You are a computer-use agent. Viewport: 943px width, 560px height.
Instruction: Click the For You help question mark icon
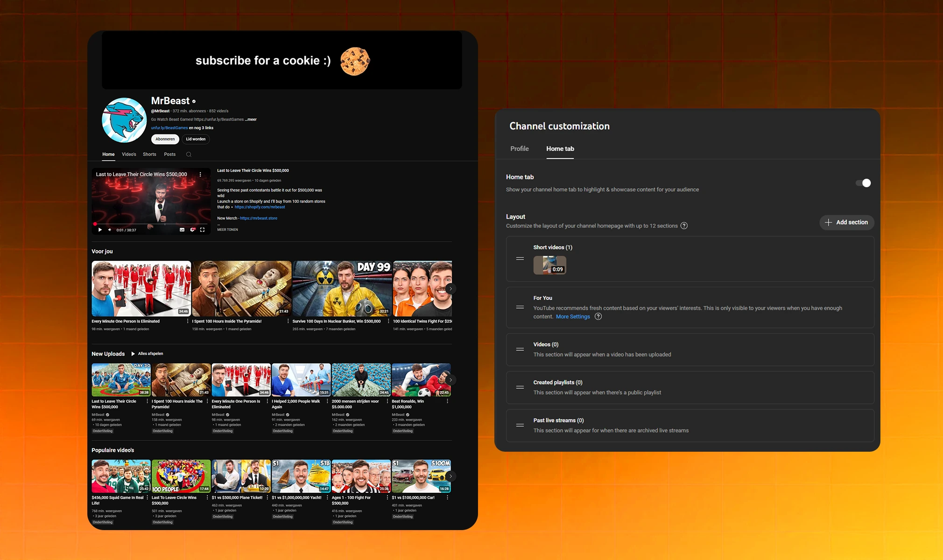[598, 316]
